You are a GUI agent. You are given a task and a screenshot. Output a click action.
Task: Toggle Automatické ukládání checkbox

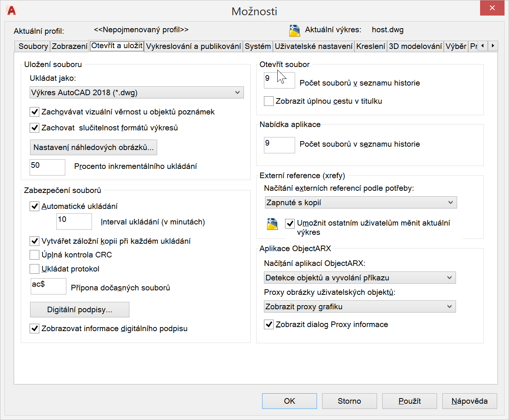(x=34, y=206)
